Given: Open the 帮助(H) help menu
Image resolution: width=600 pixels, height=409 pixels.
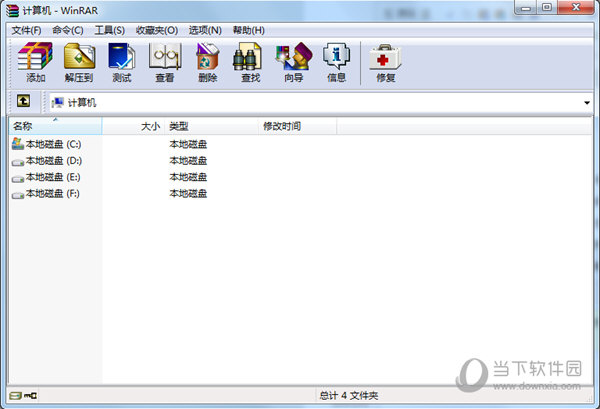Looking at the screenshot, I should click(x=248, y=30).
